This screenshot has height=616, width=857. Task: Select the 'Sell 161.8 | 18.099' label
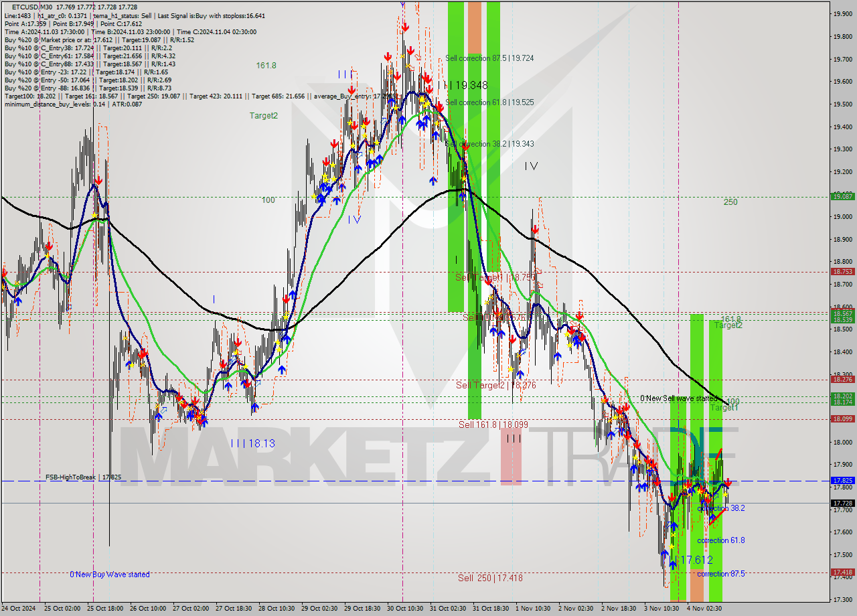tap(493, 425)
